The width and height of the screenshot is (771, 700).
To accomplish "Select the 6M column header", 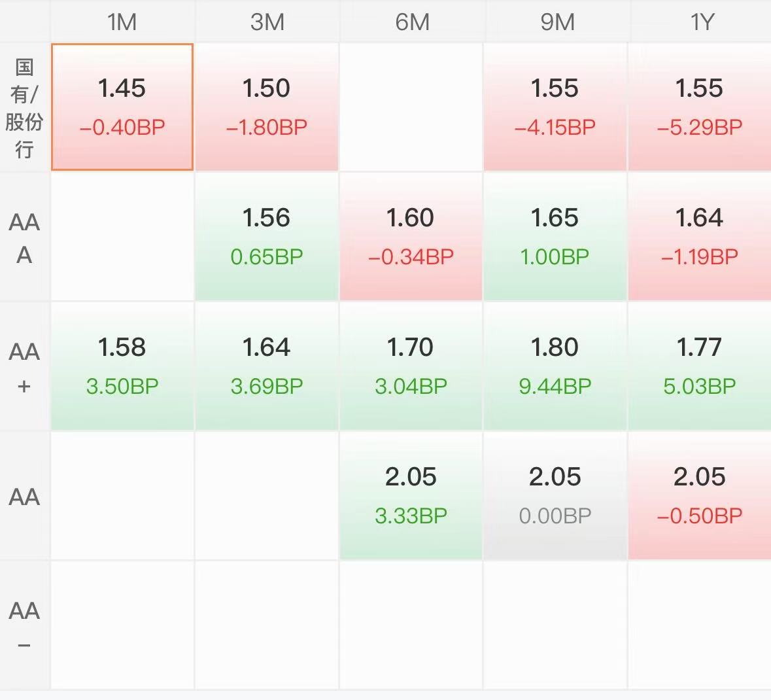I will pos(412,22).
